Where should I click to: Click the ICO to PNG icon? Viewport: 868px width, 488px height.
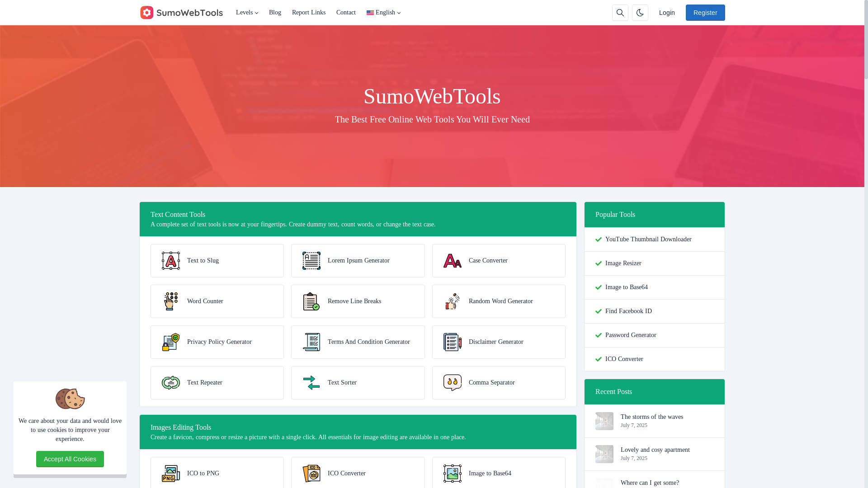click(171, 474)
